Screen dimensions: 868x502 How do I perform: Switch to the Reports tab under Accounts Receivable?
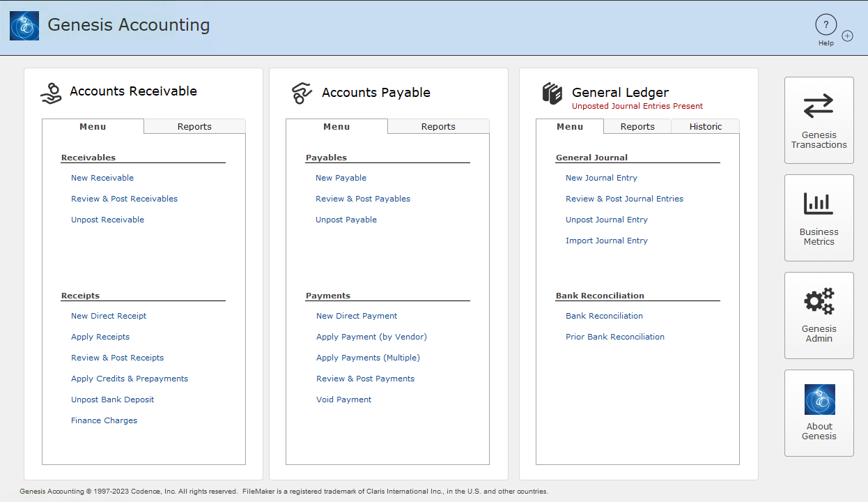pyautogui.click(x=194, y=126)
